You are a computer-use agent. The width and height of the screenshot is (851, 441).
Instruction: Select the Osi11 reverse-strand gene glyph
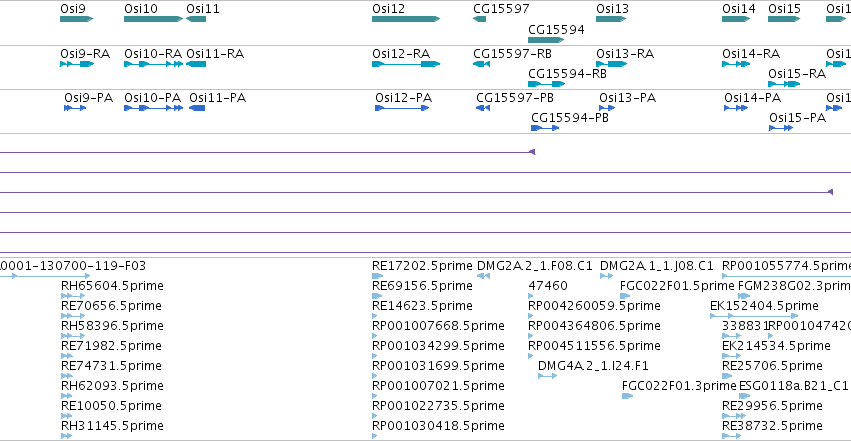(196, 19)
